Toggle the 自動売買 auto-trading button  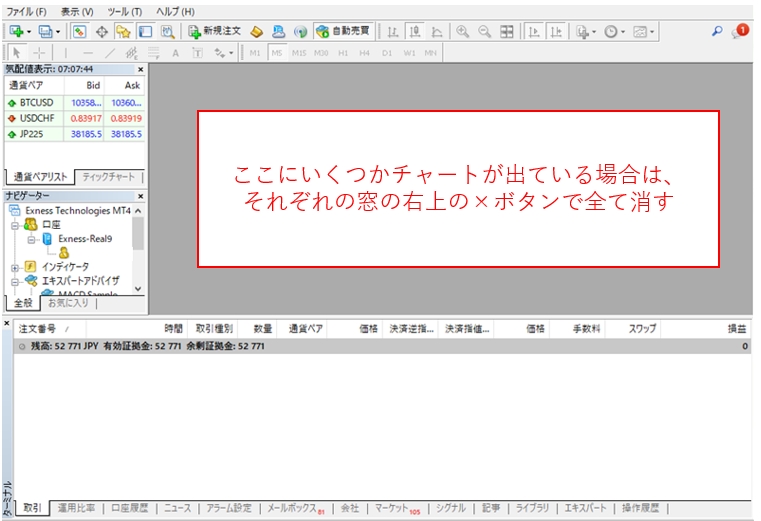341,32
